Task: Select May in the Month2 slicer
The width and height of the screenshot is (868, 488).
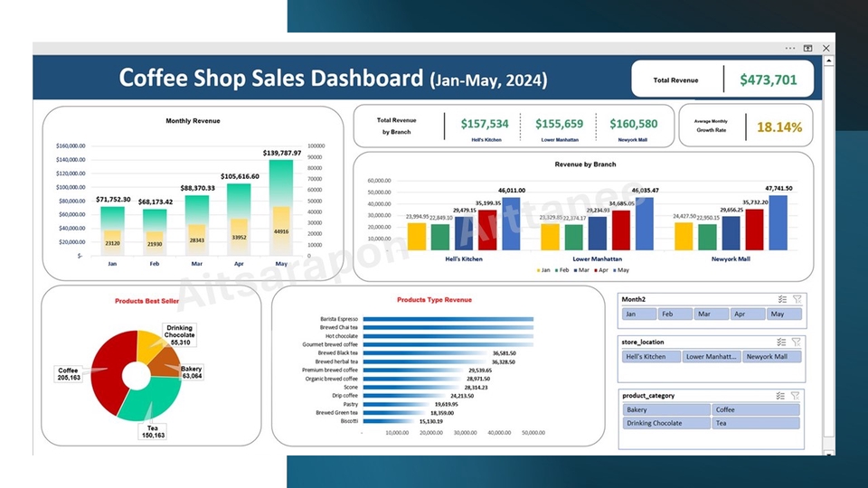Action: point(783,314)
